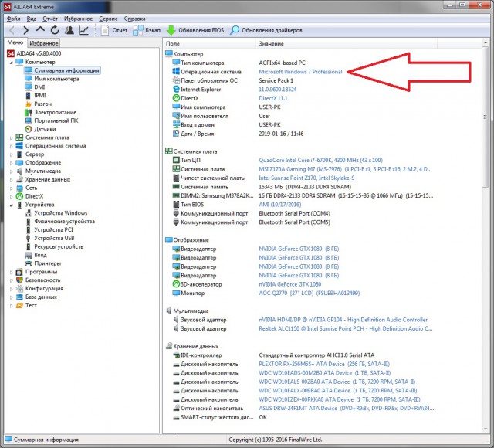The image size is (494, 448).
Task: Expand the Операционная система tree node
Action: (12, 146)
